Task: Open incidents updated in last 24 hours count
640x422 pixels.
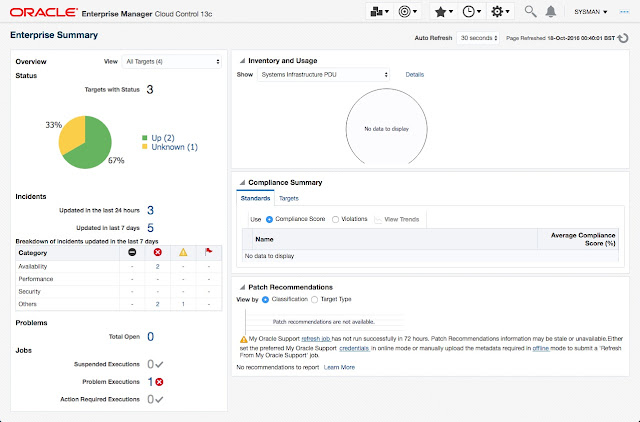Action: (150, 210)
